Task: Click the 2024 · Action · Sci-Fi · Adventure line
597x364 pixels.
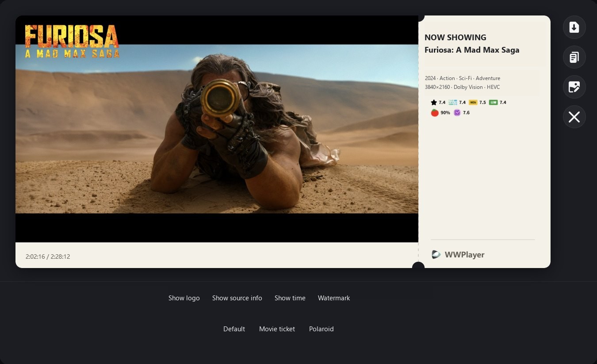Action: [x=463, y=78]
